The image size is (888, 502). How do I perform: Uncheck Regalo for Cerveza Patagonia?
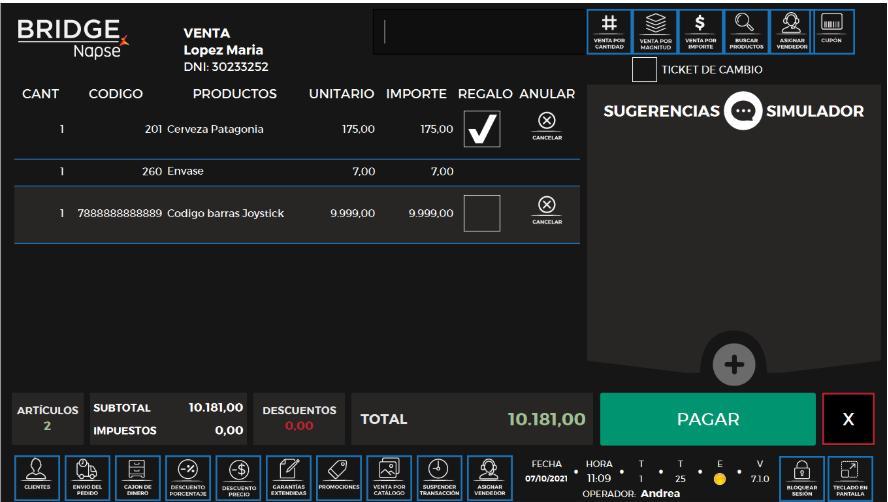[x=482, y=129]
